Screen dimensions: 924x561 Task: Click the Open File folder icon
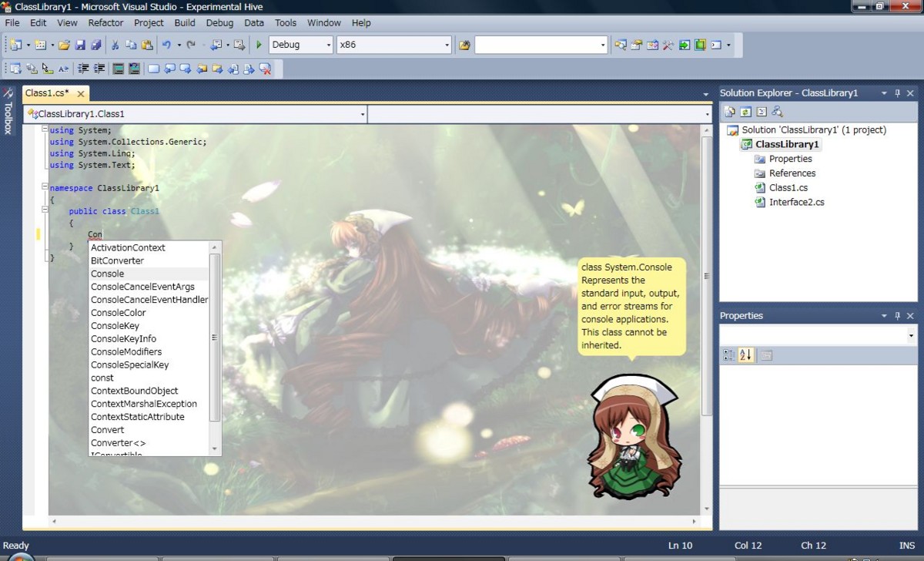[65, 45]
